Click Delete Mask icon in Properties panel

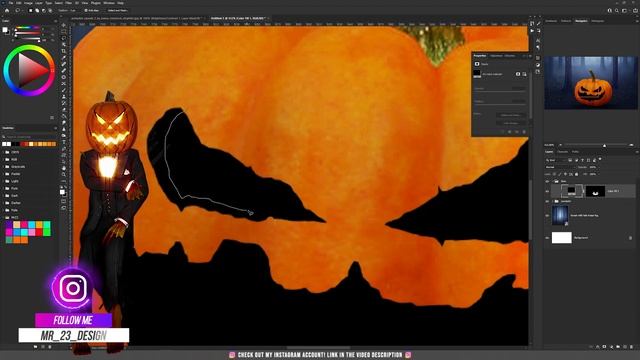point(524,132)
